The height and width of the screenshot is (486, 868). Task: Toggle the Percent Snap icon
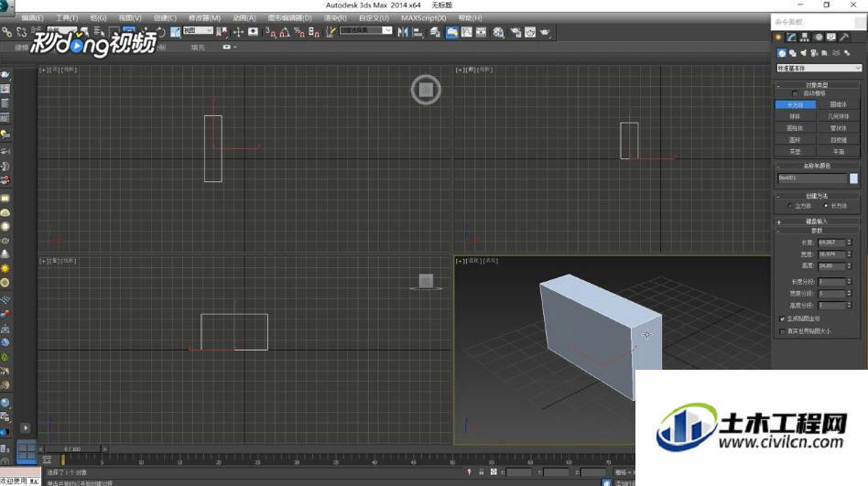tap(299, 32)
